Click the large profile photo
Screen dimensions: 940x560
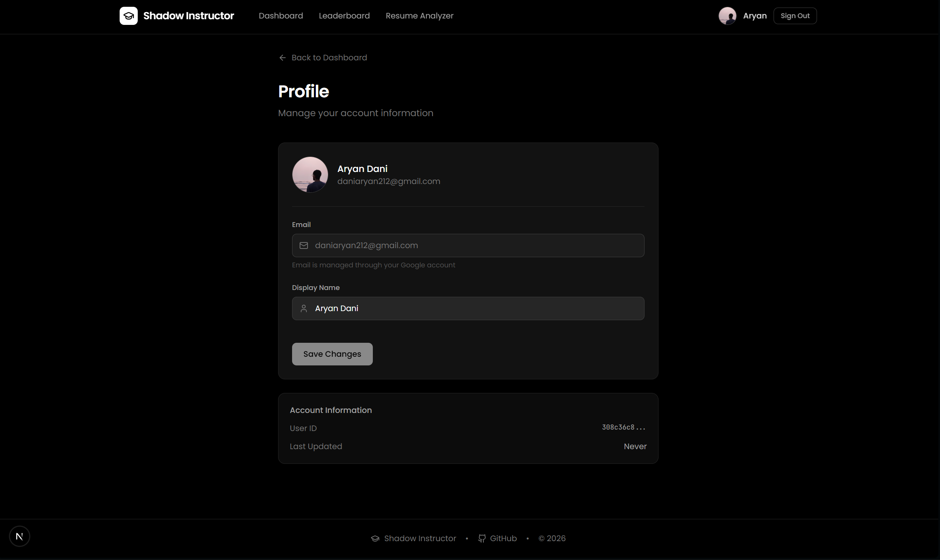[x=310, y=175]
